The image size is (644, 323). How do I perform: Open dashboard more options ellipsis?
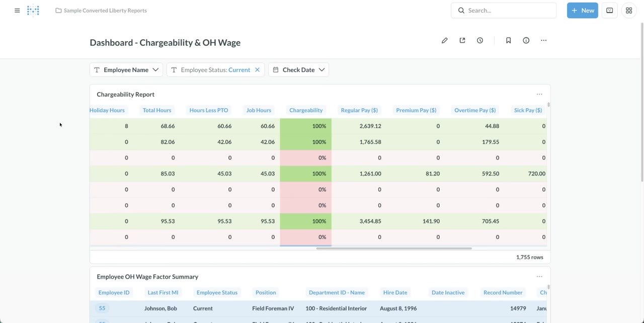[543, 40]
